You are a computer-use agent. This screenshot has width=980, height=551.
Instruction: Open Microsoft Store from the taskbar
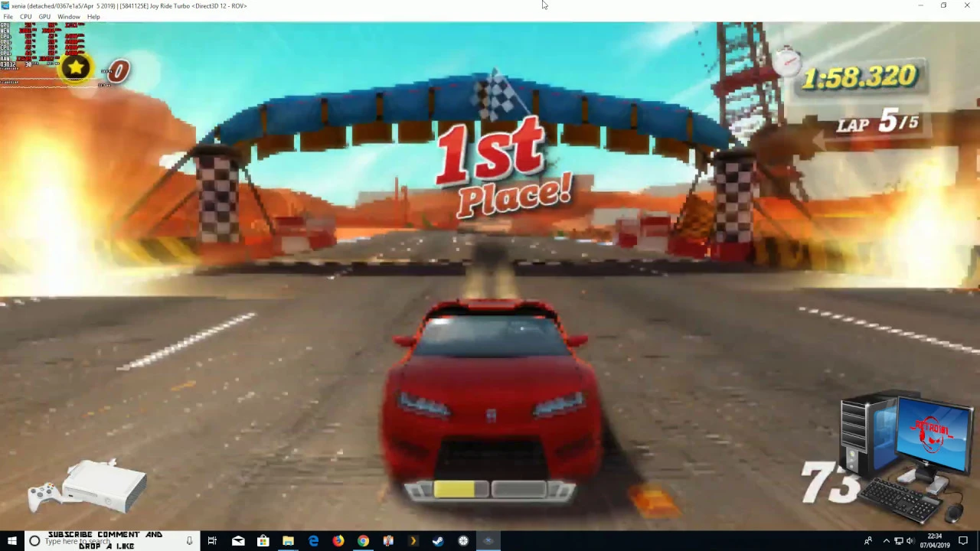tap(263, 541)
